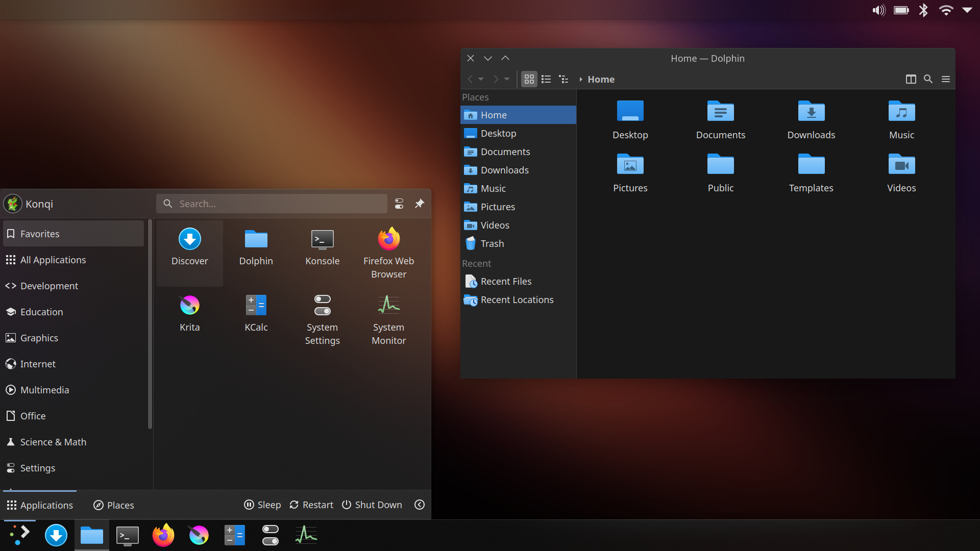Screen dimensions: 980x551
Task: Go to Trash in Dolphin's Places panel
Action: [518, 243]
